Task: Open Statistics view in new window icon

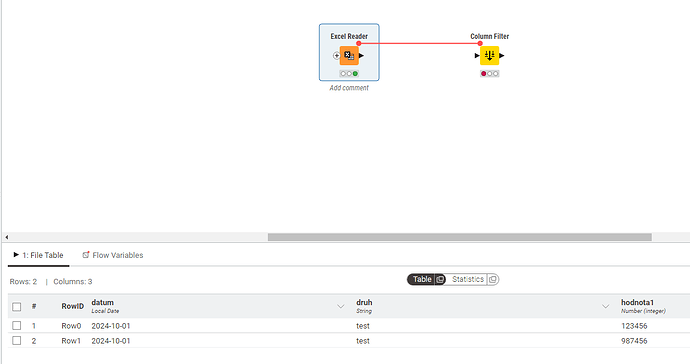Action: (492, 279)
